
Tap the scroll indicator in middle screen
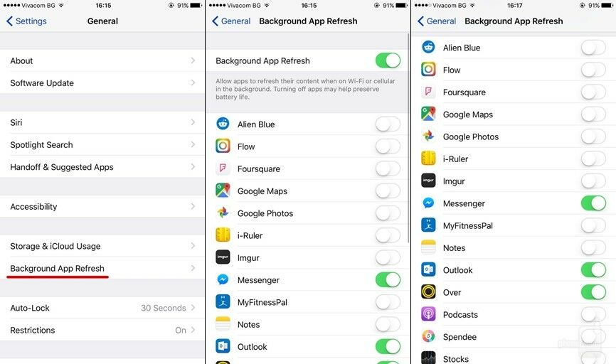click(x=408, y=138)
